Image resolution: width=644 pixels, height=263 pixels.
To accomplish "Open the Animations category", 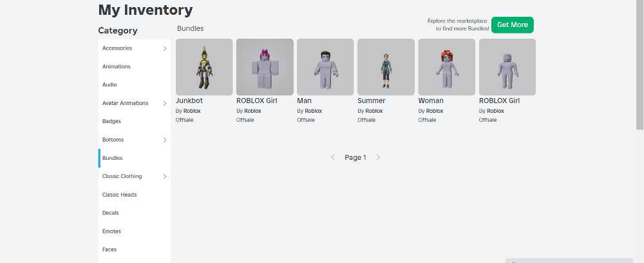I will coord(135,66).
